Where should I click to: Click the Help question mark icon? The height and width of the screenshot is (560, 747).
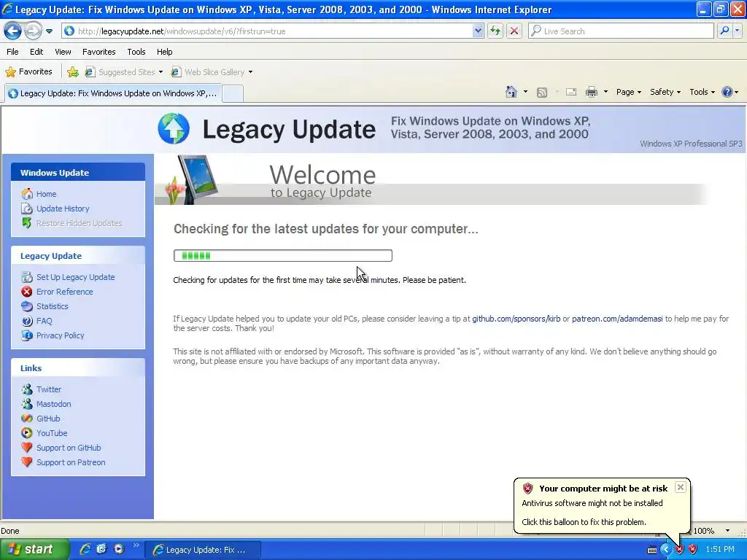pos(727,92)
